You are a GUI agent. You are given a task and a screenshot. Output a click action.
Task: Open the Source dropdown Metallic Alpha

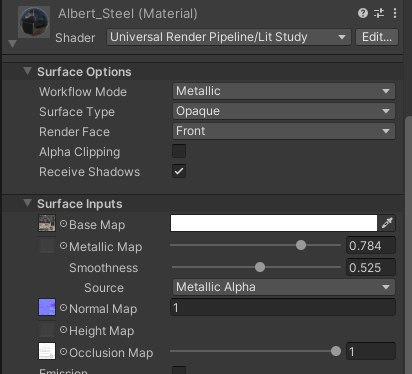point(284,287)
